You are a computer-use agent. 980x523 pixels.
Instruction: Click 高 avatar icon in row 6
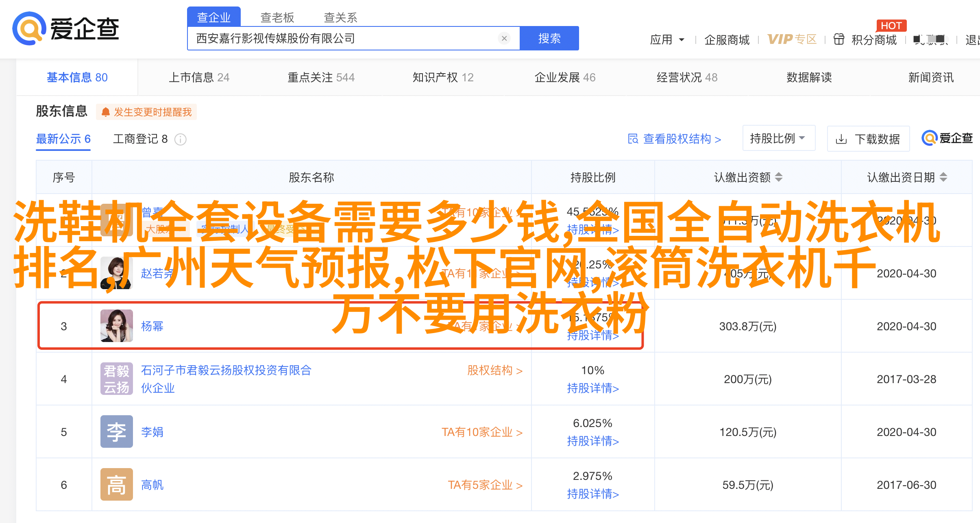click(x=117, y=484)
